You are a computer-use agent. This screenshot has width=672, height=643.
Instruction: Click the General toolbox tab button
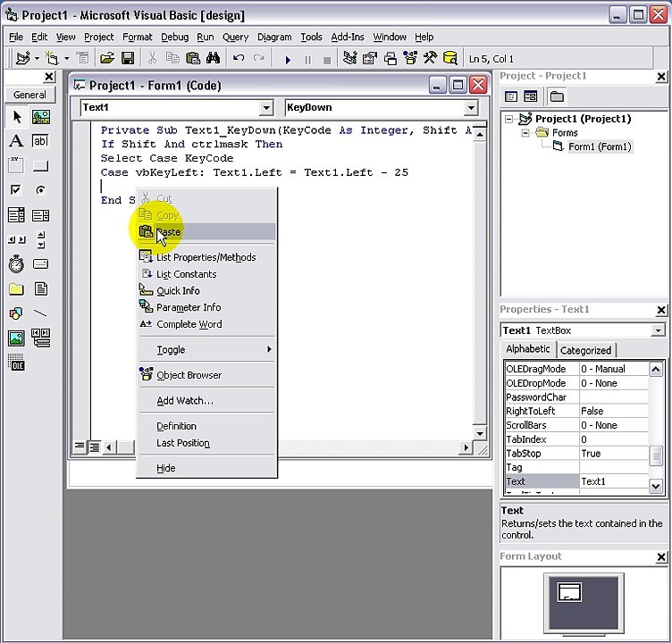(29, 95)
